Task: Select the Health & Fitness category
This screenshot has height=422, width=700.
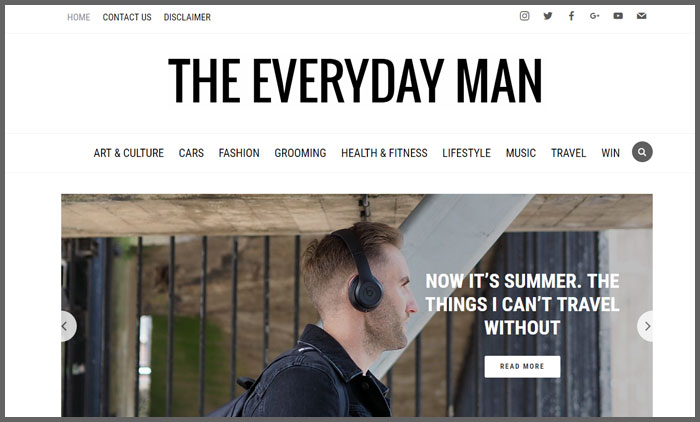Action: [384, 153]
